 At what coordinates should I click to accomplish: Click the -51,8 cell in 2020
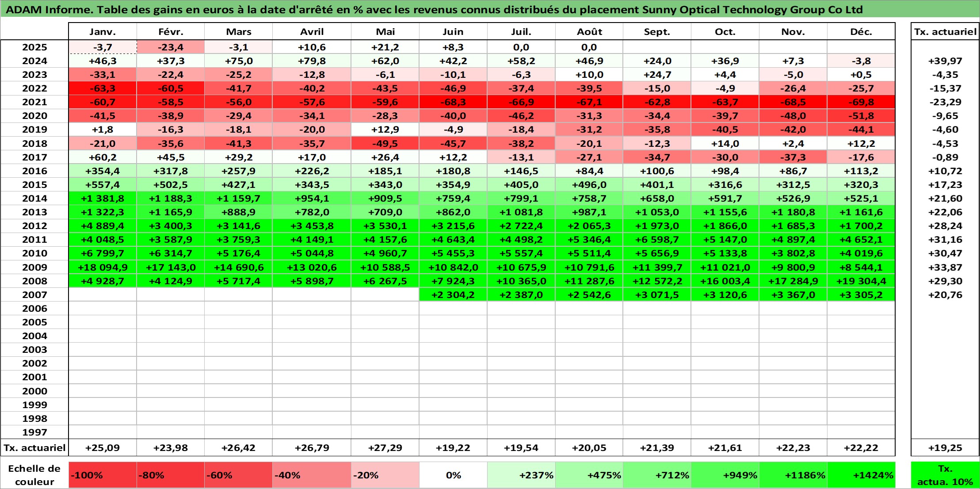[x=861, y=116]
